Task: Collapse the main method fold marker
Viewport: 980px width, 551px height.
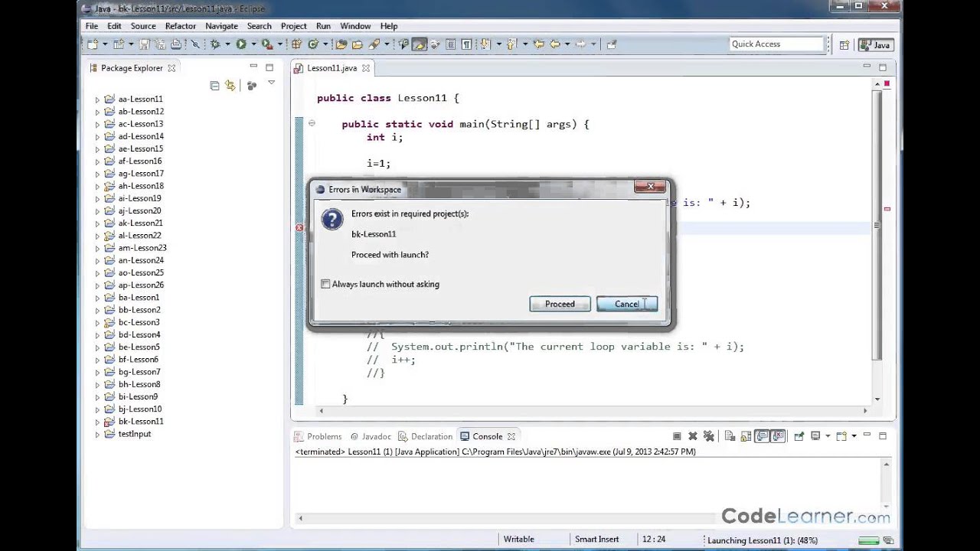Action: [312, 123]
